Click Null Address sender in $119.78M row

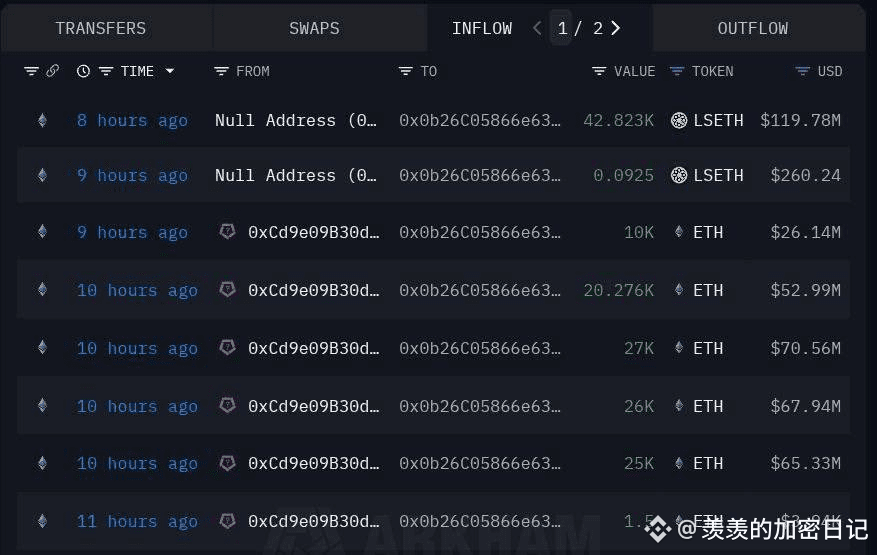point(296,120)
